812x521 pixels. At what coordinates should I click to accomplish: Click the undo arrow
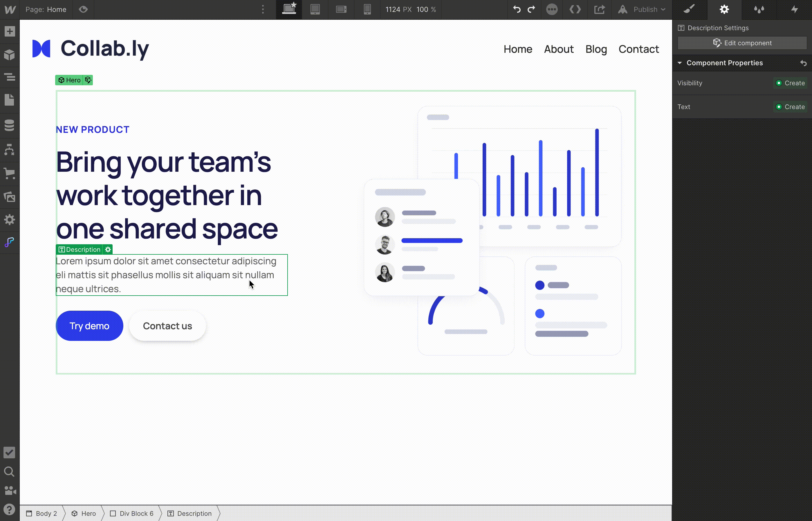click(517, 9)
